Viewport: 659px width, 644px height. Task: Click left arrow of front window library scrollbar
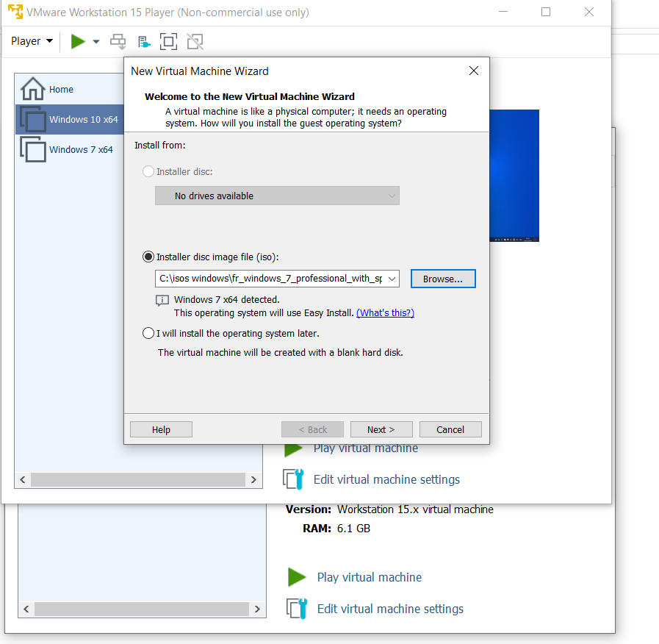point(23,479)
